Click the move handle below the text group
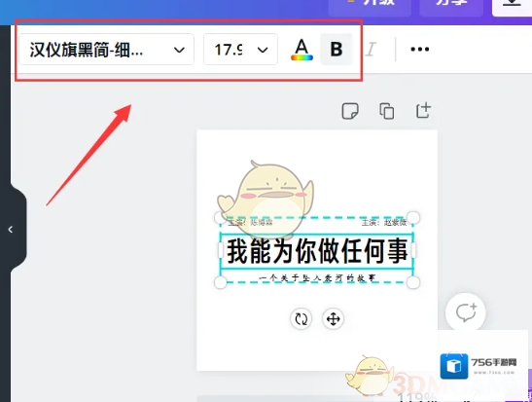The width and height of the screenshot is (532, 402). 333,319
